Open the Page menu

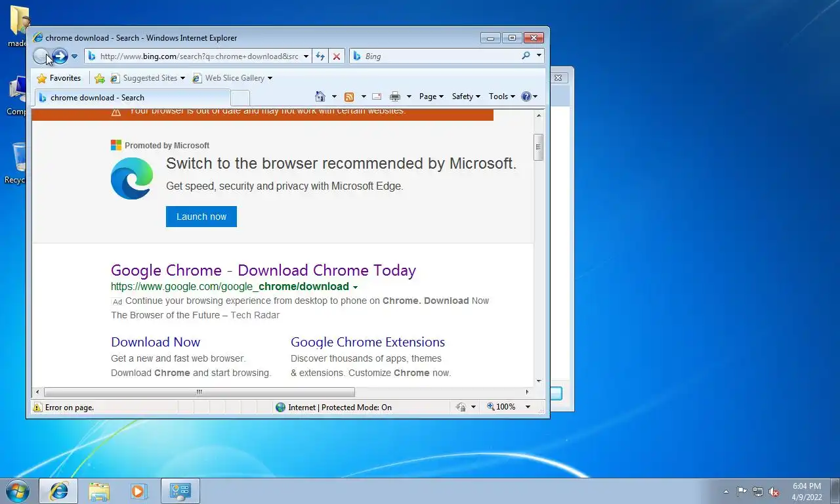431,96
